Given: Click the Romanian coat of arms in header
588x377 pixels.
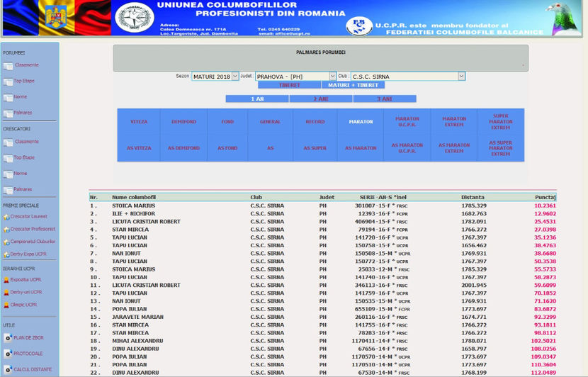Looking at the screenshot, I should 55,18.
